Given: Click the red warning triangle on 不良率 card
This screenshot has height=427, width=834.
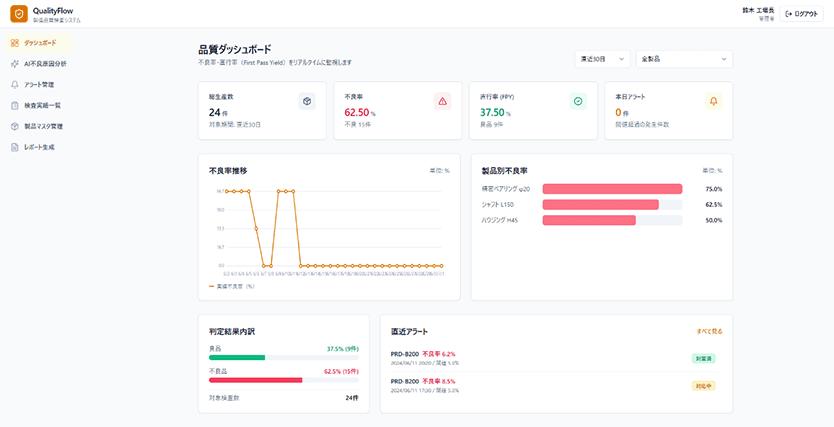Looking at the screenshot, I should click(x=443, y=101).
